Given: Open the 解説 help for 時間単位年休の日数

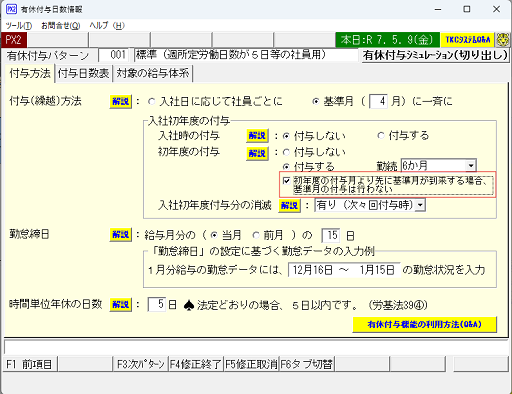Looking at the screenshot, I should pos(121,305).
